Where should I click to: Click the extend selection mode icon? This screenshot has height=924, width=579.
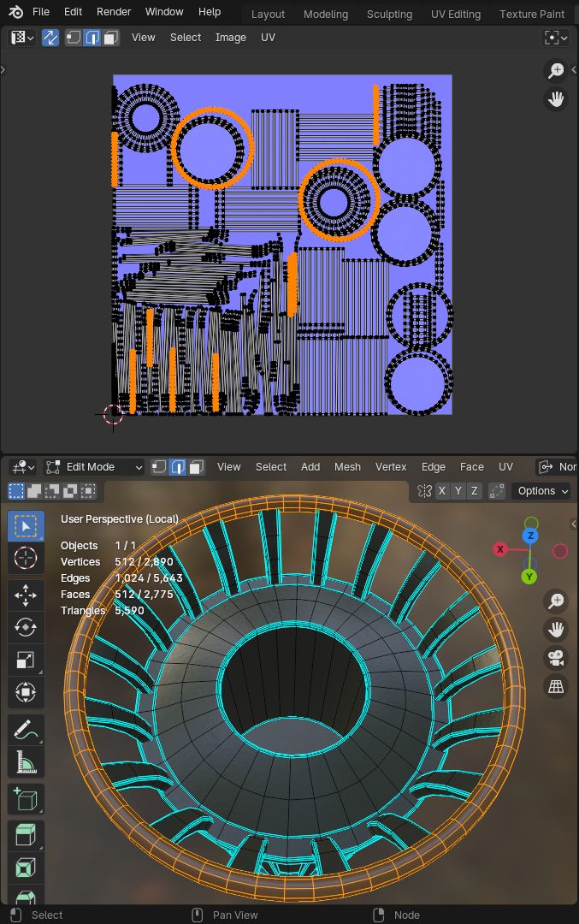point(34,491)
